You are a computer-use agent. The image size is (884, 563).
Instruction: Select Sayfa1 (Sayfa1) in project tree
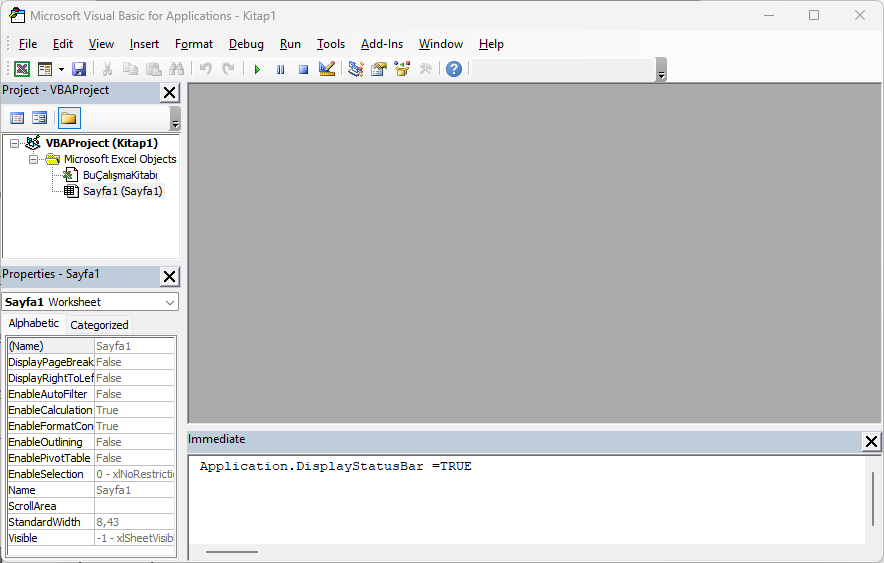pyautogui.click(x=123, y=191)
